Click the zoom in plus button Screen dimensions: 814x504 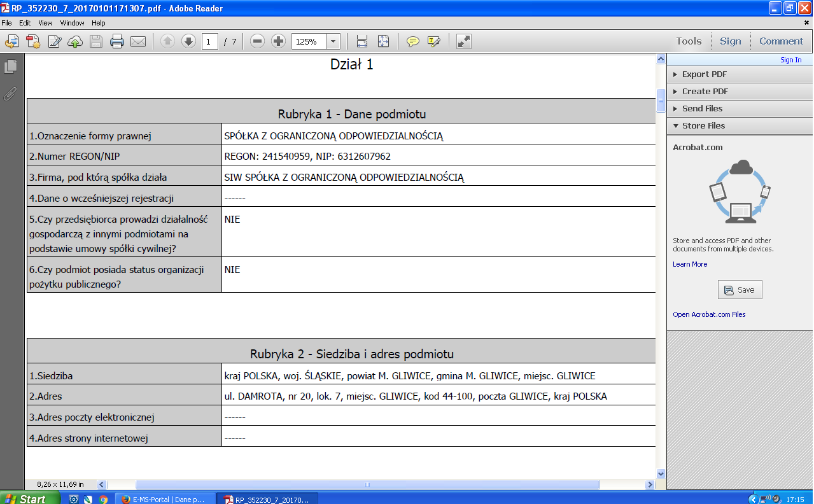(278, 41)
